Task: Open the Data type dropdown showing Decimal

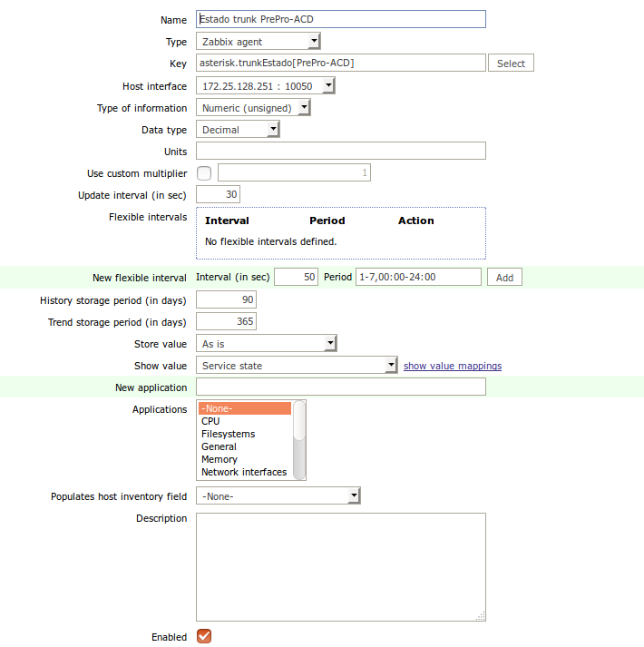Action: (238, 130)
